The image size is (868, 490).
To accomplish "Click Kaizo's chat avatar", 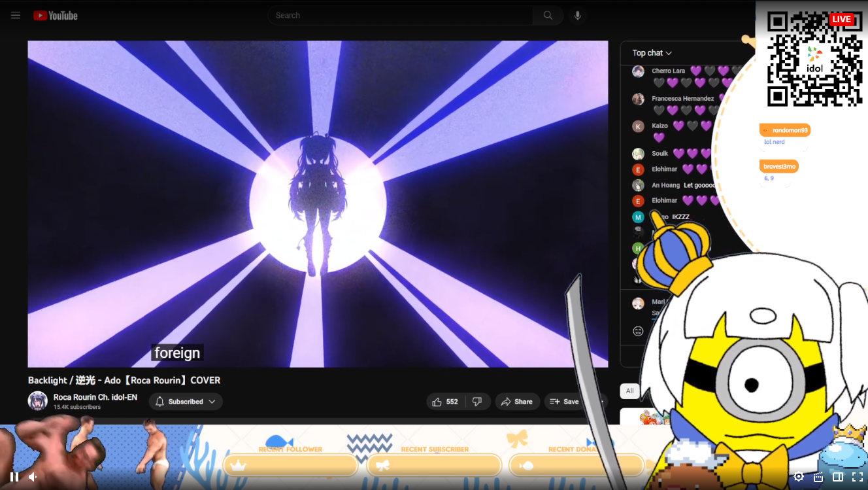I will coord(639,126).
